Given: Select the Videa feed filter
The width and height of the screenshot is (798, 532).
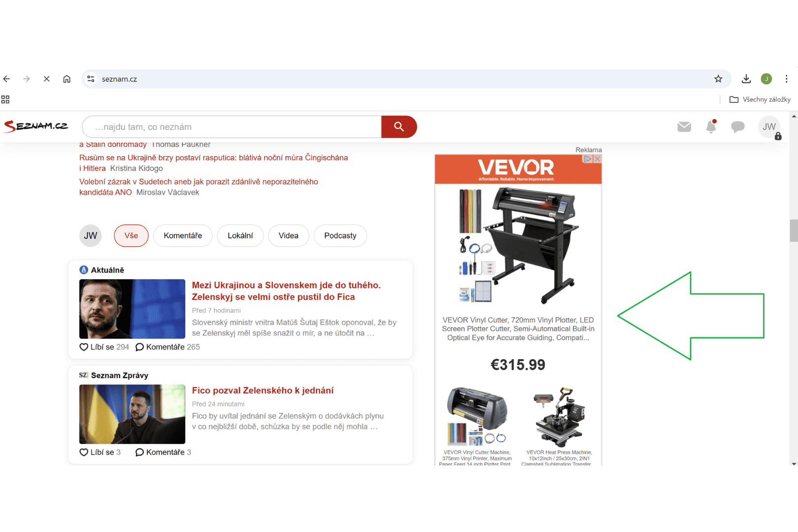Looking at the screenshot, I should point(289,235).
